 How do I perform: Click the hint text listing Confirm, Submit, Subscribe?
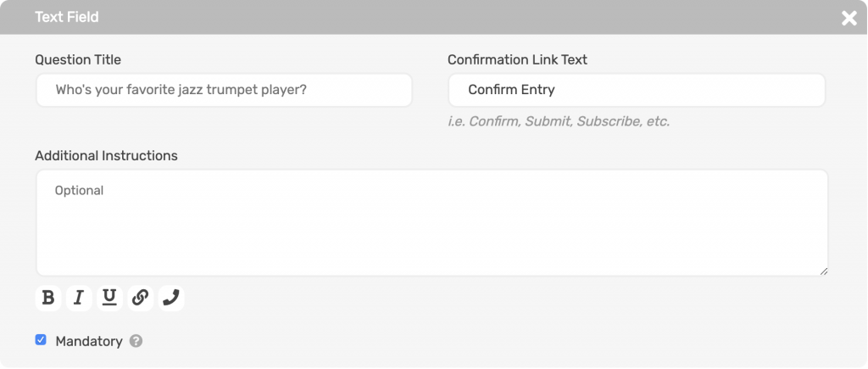(x=559, y=121)
